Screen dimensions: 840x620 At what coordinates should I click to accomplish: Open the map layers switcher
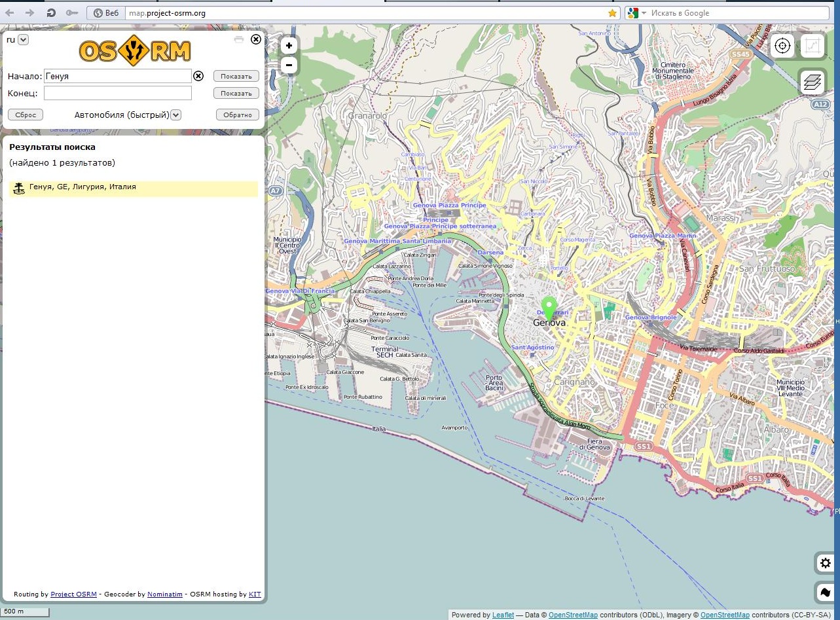pyautogui.click(x=813, y=82)
